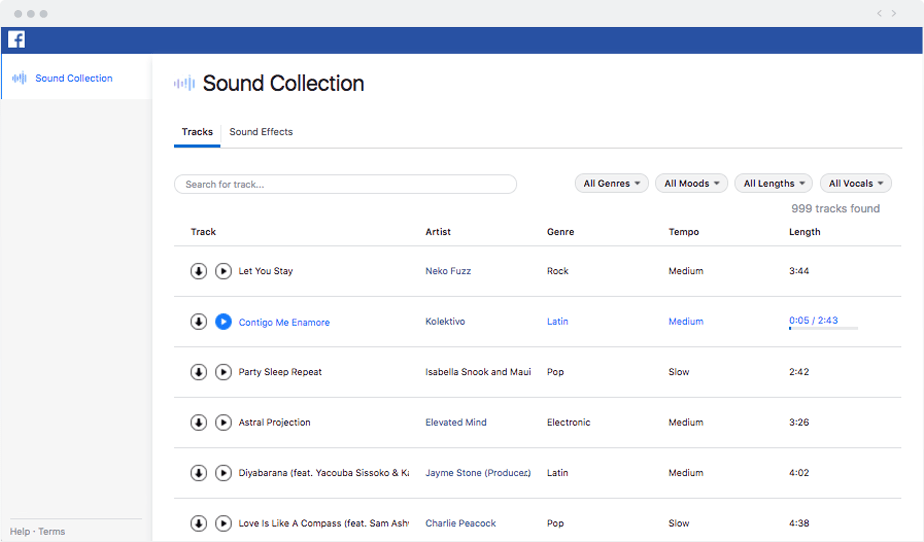
Task: Download the Diyabarana track
Action: click(x=199, y=472)
